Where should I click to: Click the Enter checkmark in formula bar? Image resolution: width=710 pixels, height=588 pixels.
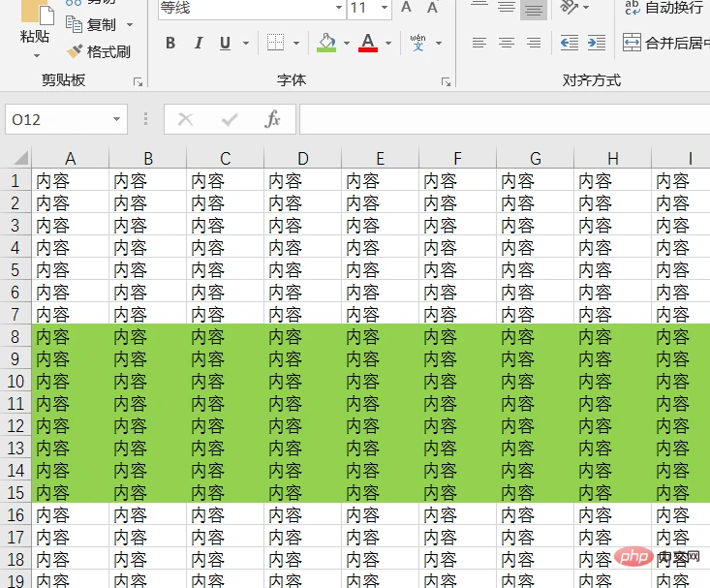[230, 119]
